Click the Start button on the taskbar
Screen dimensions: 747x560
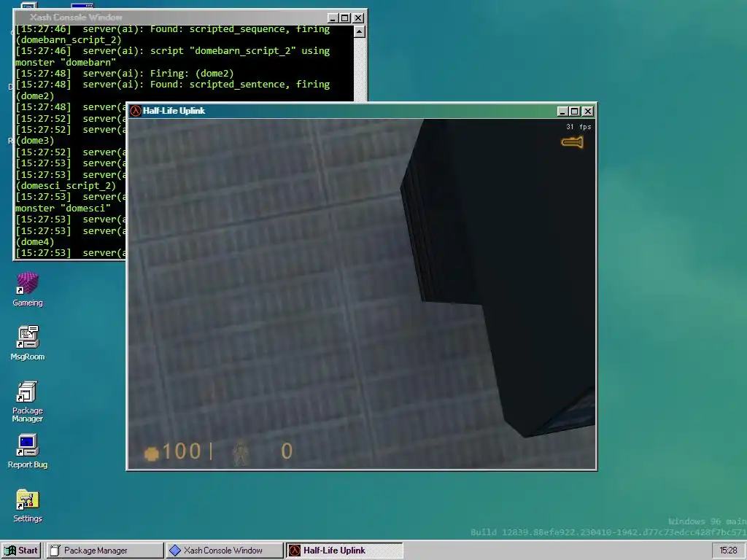click(21, 551)
